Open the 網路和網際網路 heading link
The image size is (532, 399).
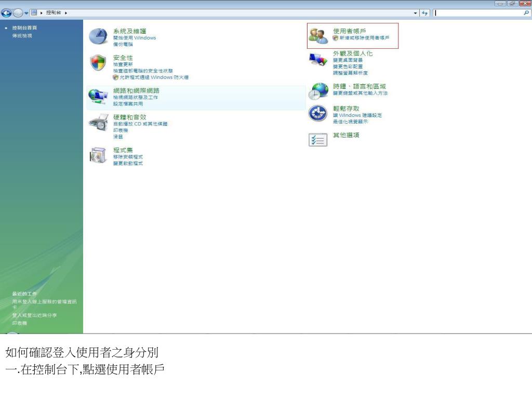coord(136,90)
